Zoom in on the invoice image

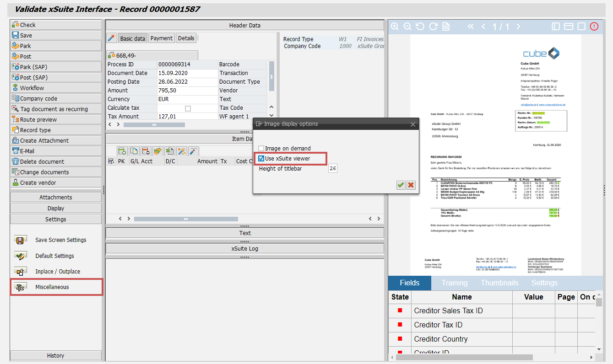[395, 27]
